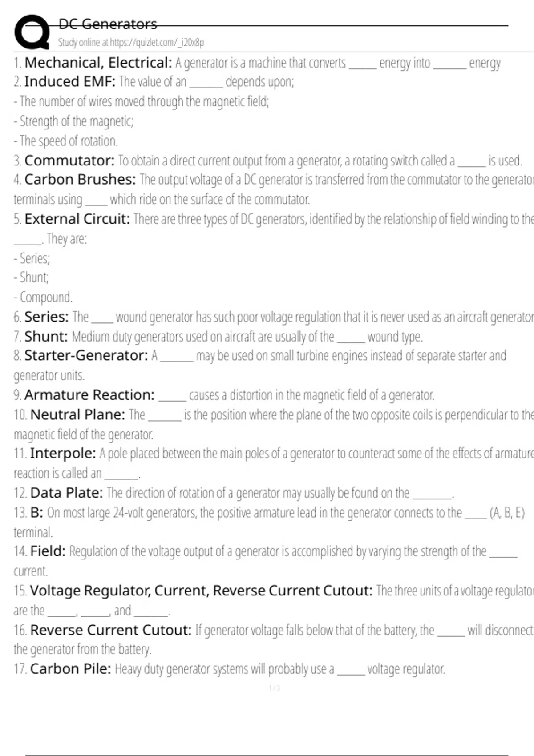Select the Carbon Pile term
This screenshot has width=534, height=756.
70,669
